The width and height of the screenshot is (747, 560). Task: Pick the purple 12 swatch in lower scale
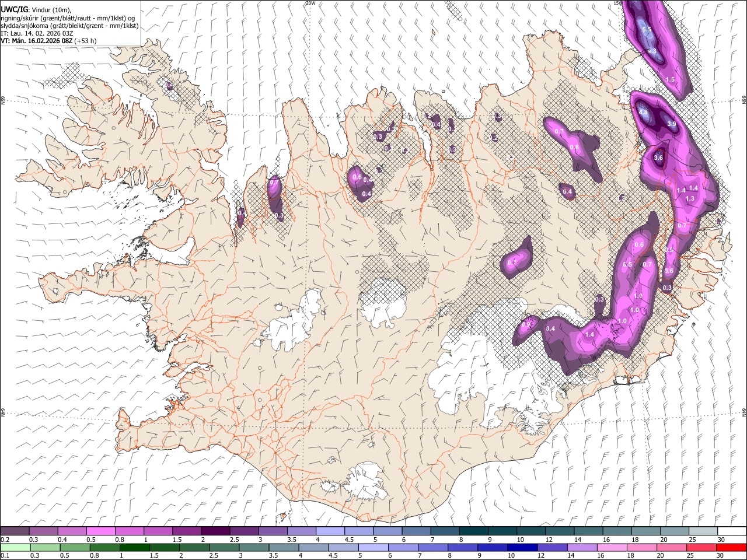click(552, 547)
